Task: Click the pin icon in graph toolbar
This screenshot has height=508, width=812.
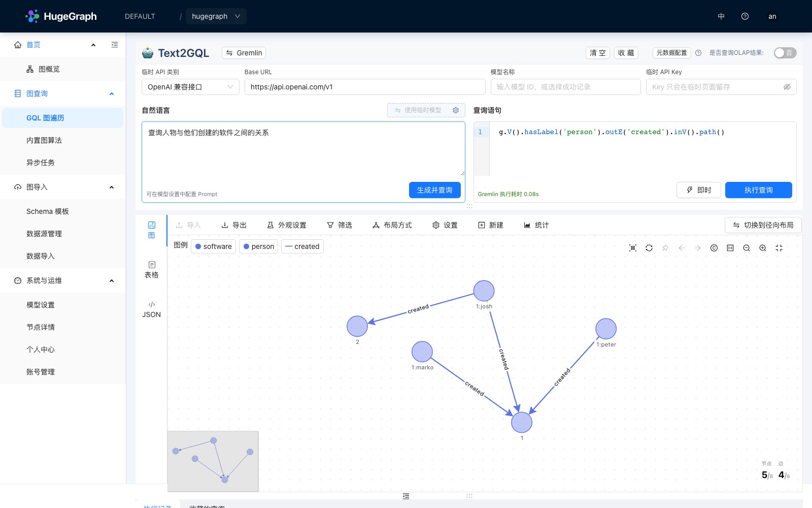Action: 665,248
